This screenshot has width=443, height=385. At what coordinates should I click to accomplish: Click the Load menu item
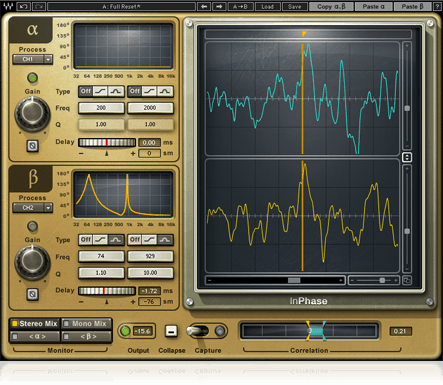(267, 6)
